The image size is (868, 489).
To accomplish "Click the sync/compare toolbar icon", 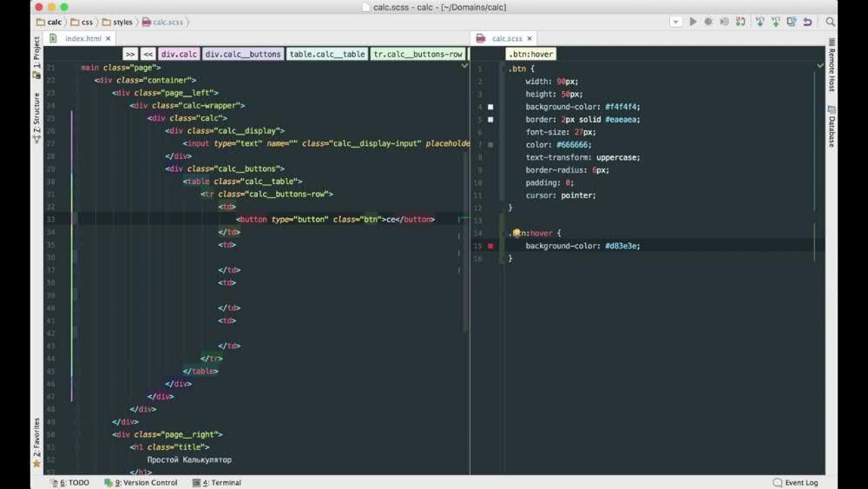I will pyautogui.click(x=792, y=22).
